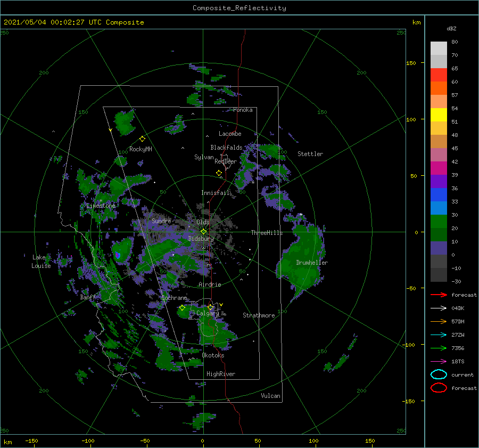Click the cyan current ellipse icon

click(x=439, y=374)
